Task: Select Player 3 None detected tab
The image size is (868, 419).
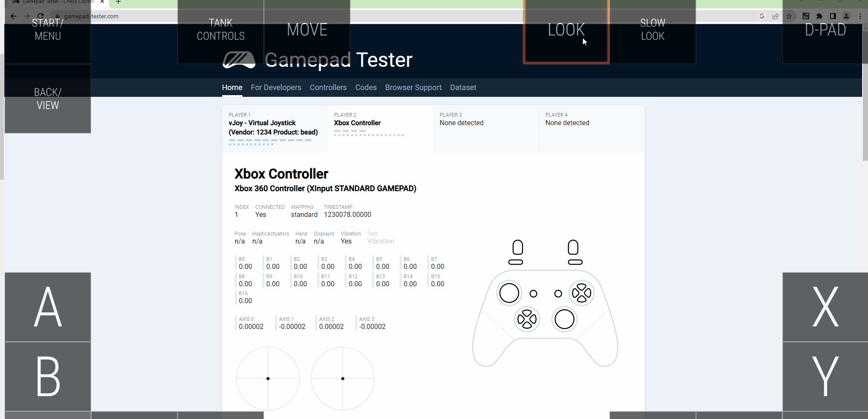Action: [x=486, y=129]
